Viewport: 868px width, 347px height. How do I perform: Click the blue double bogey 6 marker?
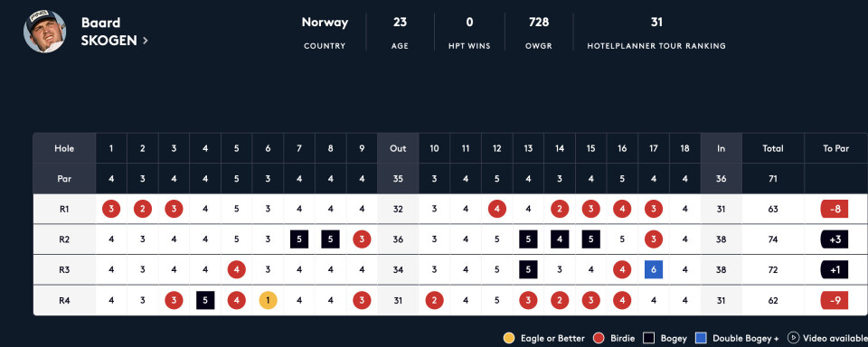point(654,269)
